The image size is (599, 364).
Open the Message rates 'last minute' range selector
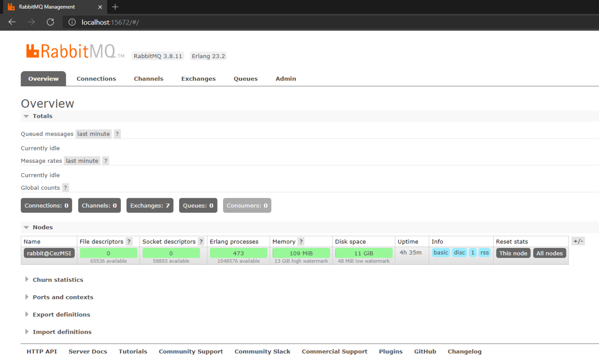pyautogui.click(x=82, y=161)
